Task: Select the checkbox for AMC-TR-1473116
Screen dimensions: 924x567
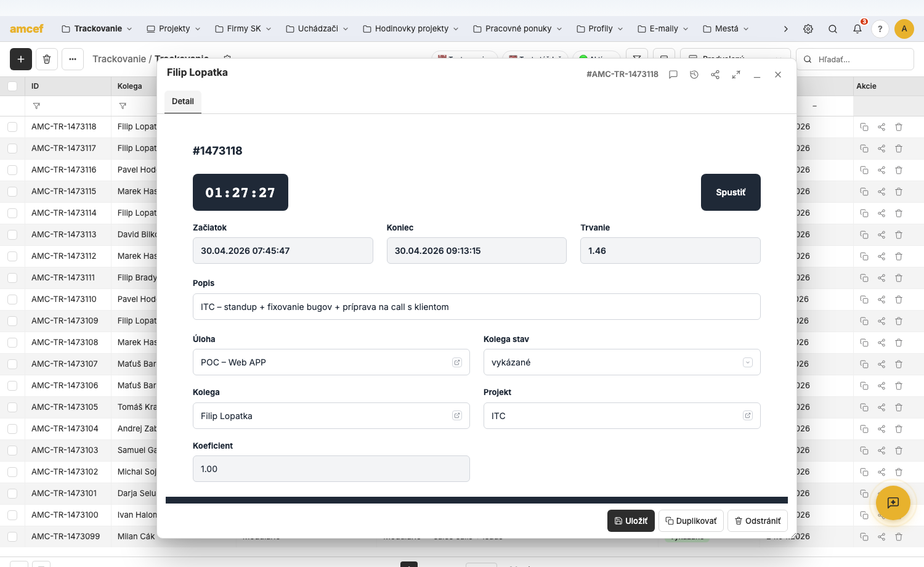Action: 12,170
